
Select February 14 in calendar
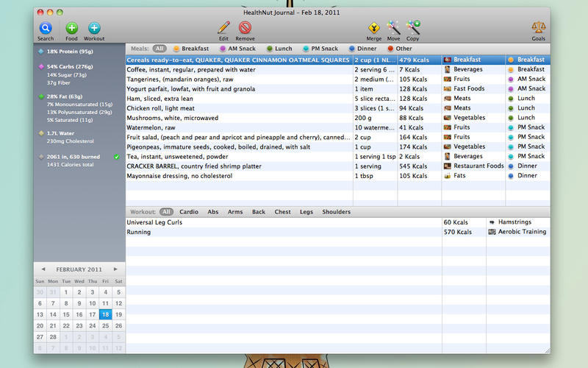(x=53, y=315)
